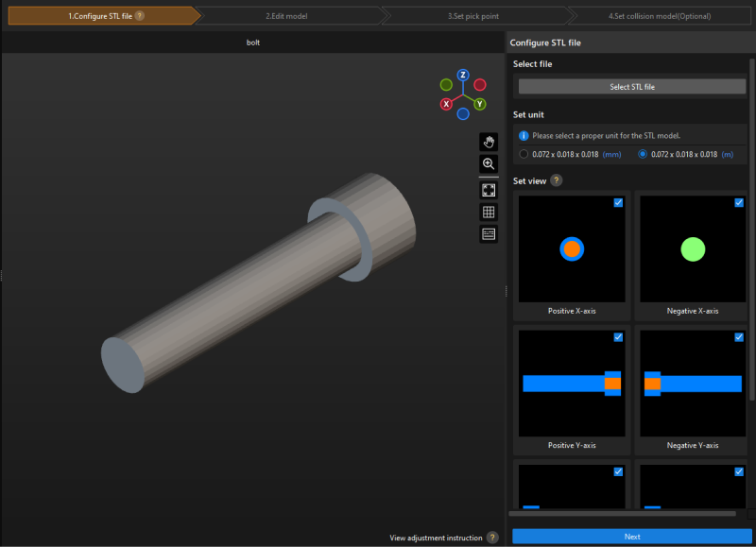Viewport: 756px width, 547px height.
Task: Uncheck the Negative Y-axis view checkbox
Action: click(x=738, y=336)
